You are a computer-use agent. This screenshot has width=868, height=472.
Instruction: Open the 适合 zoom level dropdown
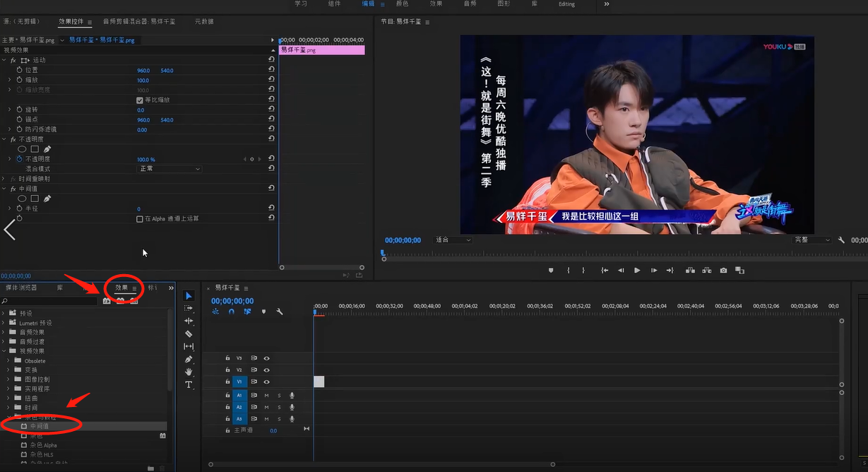coord(453,240)
